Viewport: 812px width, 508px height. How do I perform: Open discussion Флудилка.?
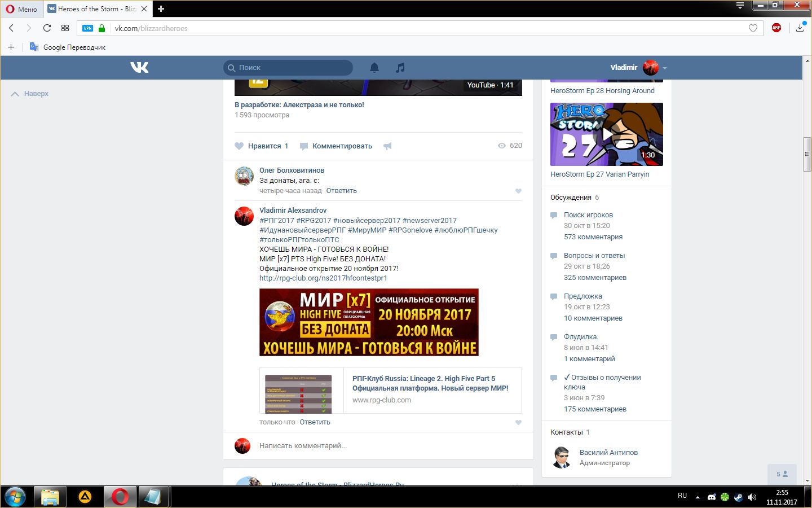pyautogui.click(x=581, y=336)
